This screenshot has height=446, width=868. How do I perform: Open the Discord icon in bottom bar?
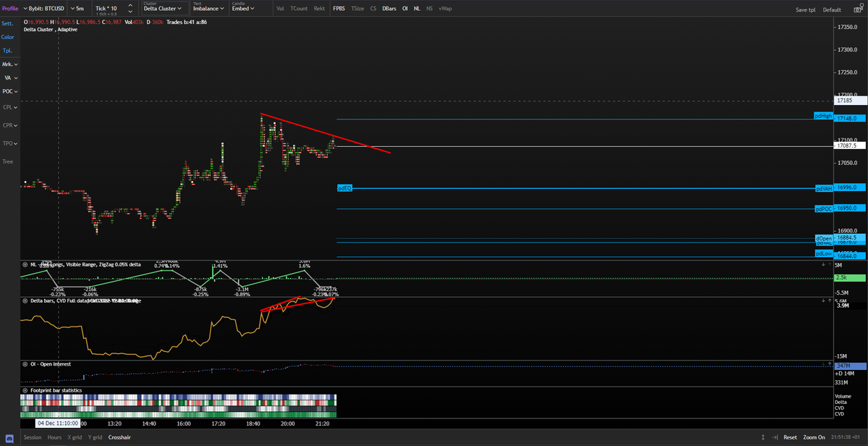(x=10, y=439)
